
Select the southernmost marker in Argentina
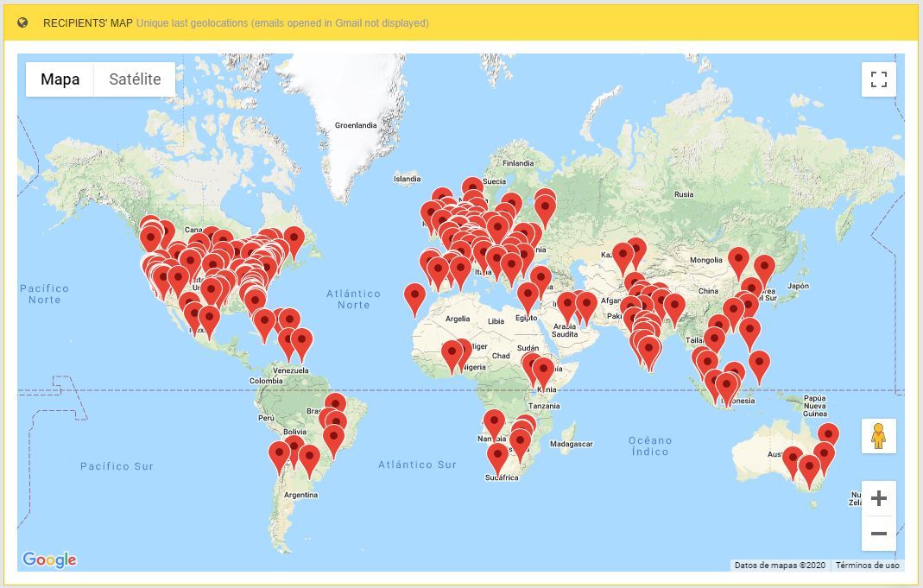[x=309, y=456]
